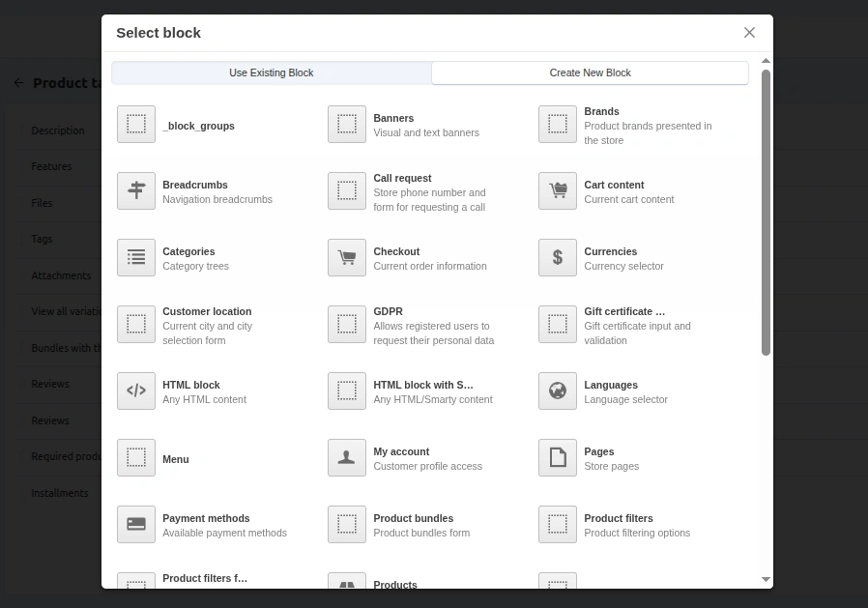Viewport: 868px width, 608px height.
Task: Click the My account person icon
Action: [347, 457]
